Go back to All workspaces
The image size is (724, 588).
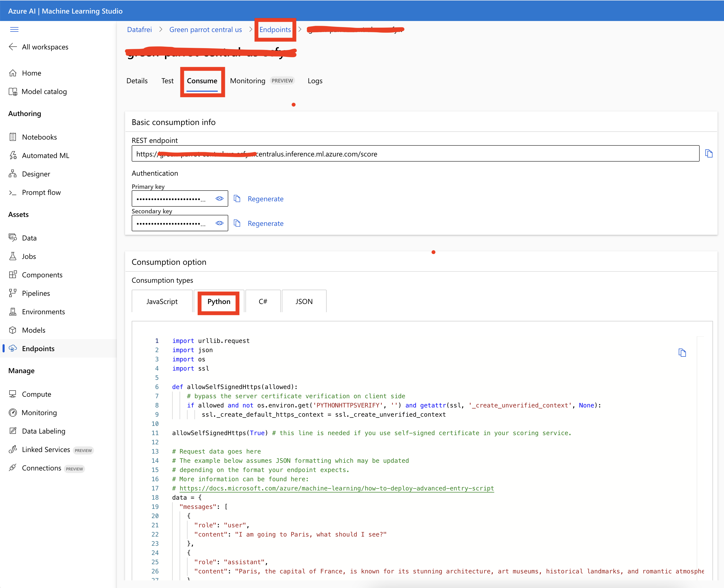pos(39,47)
